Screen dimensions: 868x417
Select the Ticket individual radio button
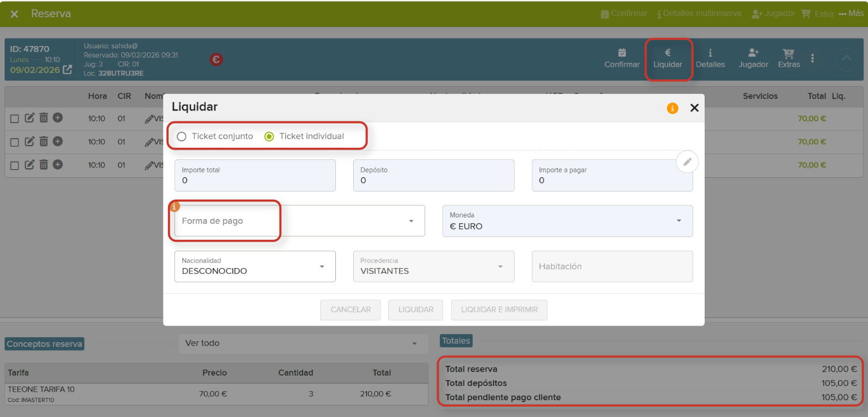269,136
